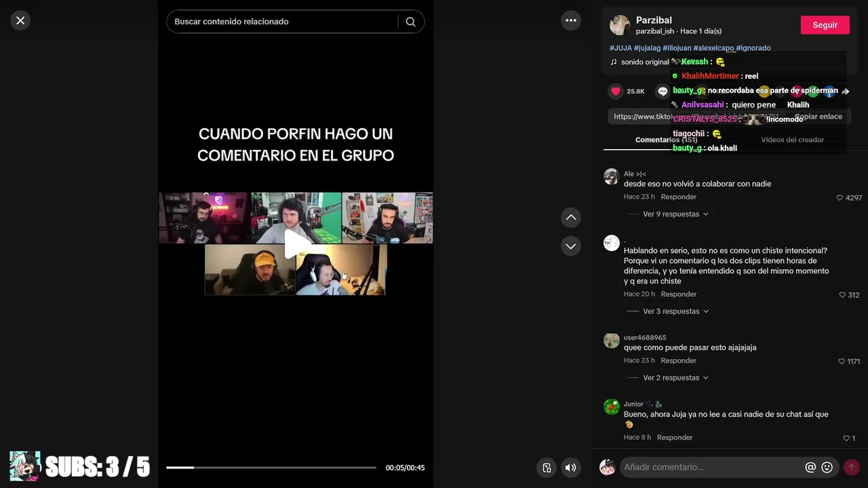Focus the 'Buscar contenido relacionado' search field
The image size is (868, 488).
click(282, 22)
